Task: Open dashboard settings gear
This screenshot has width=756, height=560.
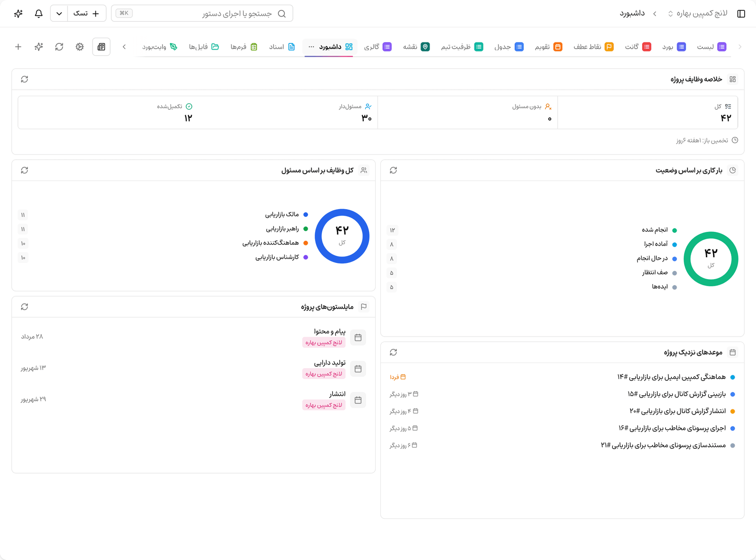Action: coord(79,47)
